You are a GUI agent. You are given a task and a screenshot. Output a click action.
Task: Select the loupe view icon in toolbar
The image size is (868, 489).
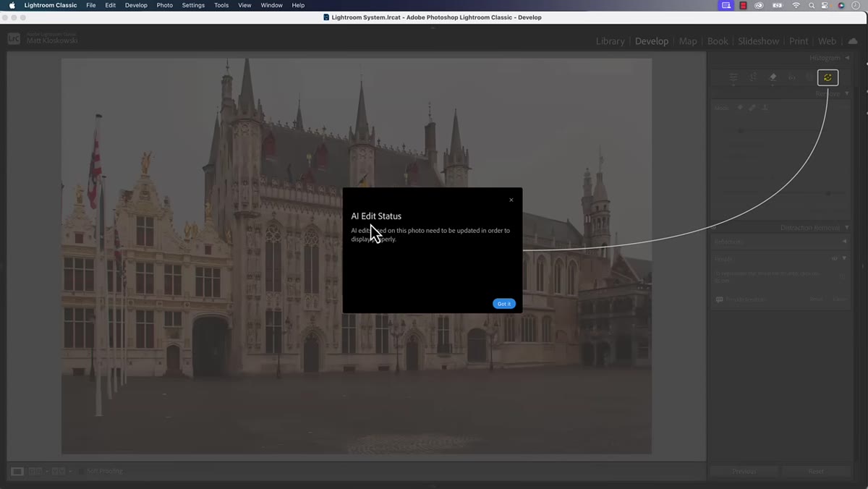[17, 471]
